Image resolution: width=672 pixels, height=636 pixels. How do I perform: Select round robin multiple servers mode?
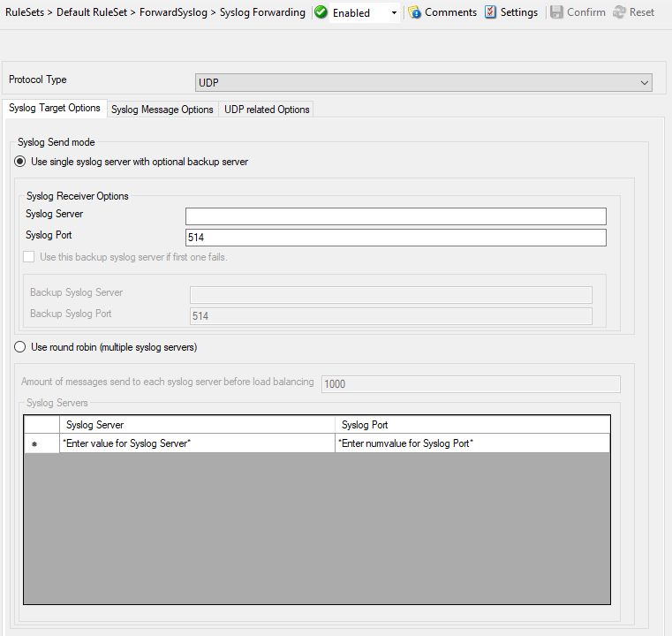coord(20,347)
